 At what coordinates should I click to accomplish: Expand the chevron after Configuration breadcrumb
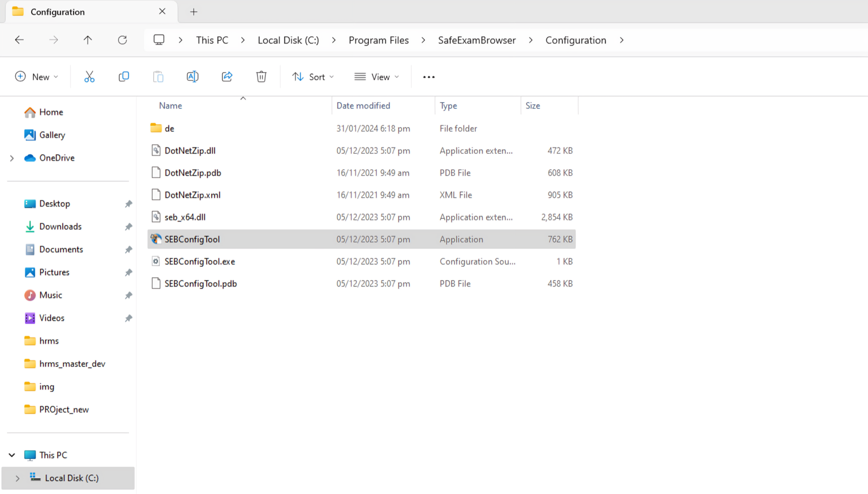tap(622, 40)
